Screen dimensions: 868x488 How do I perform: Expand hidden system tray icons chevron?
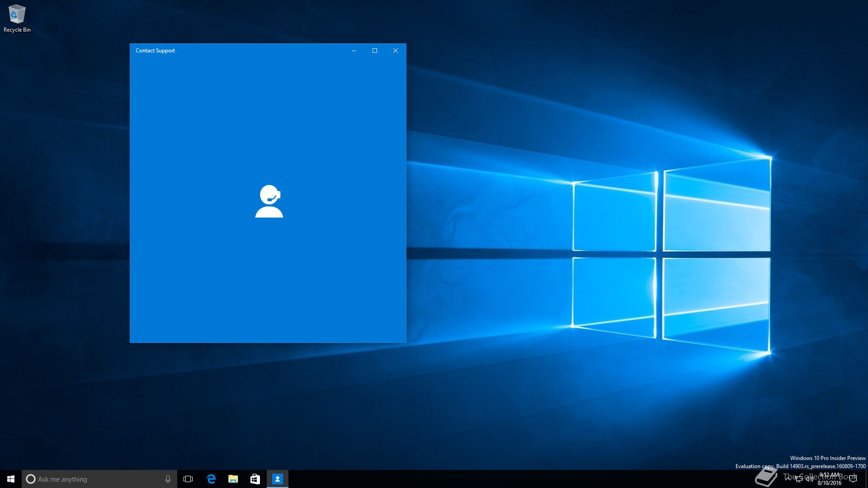coord(788,478)
